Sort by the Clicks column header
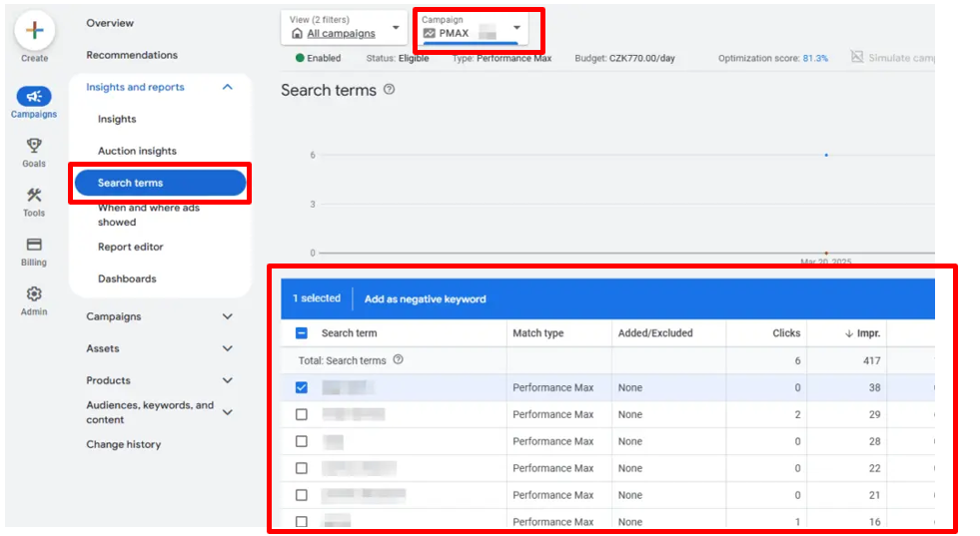This screenshot has height=536, width=980. (x=786, y=333)
